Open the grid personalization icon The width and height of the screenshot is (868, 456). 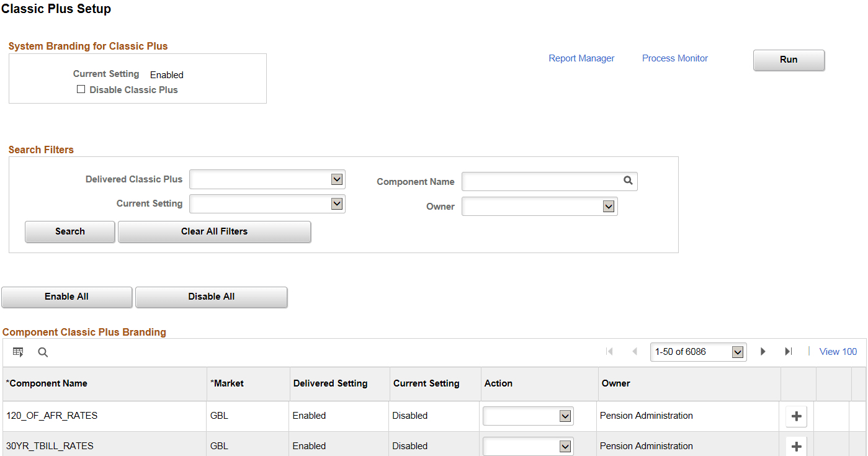[18, 352]
